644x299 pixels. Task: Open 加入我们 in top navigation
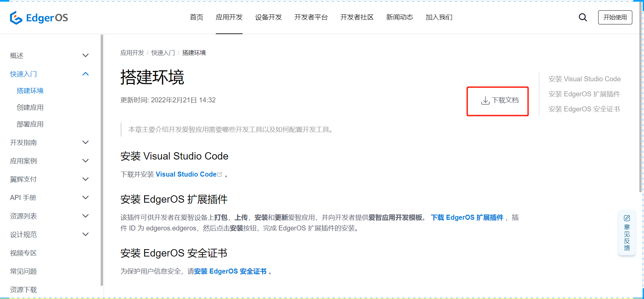click(x=439, y=17)
